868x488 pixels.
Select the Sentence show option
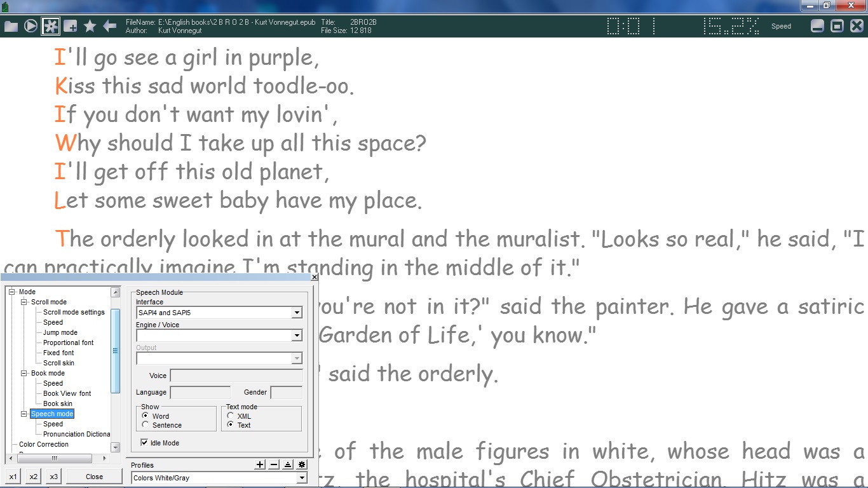[x=146, y=424]
